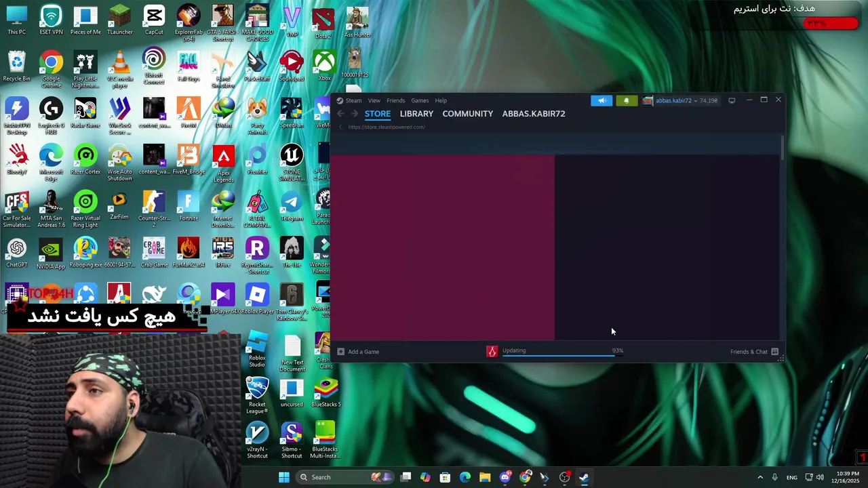This screenshot has height=488, width=868.
Task: Select ESET VPN desktop icon
Action: [51, 20]
